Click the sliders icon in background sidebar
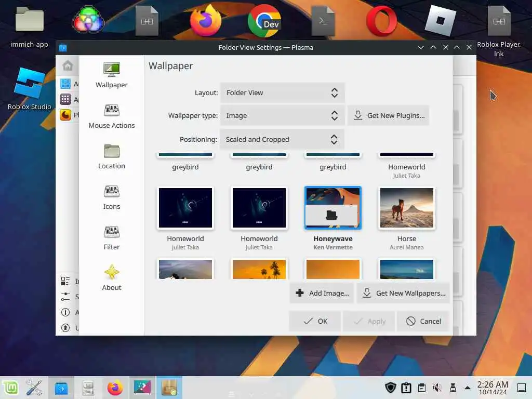The height and width of the screenshot is (399, 532). click(x=65, y=297)
